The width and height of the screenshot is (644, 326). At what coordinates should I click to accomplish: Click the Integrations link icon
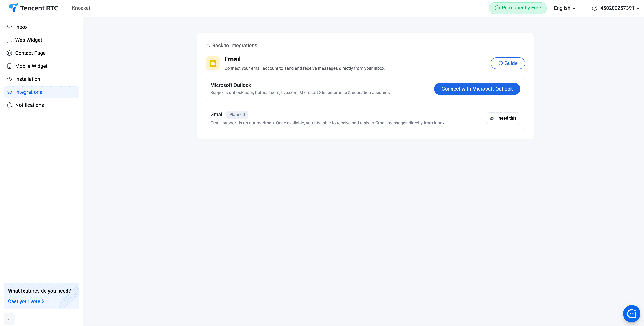point(9,92)
